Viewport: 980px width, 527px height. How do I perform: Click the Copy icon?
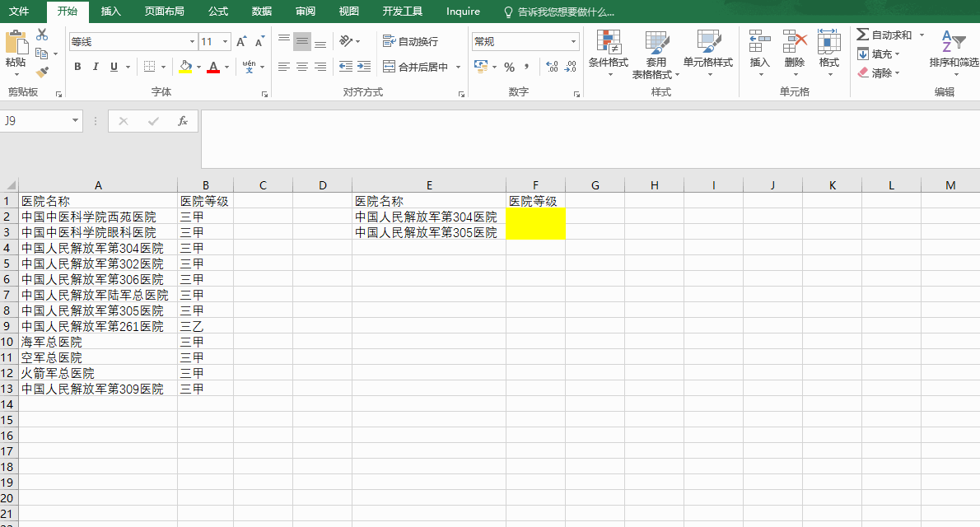pos(42,54)
